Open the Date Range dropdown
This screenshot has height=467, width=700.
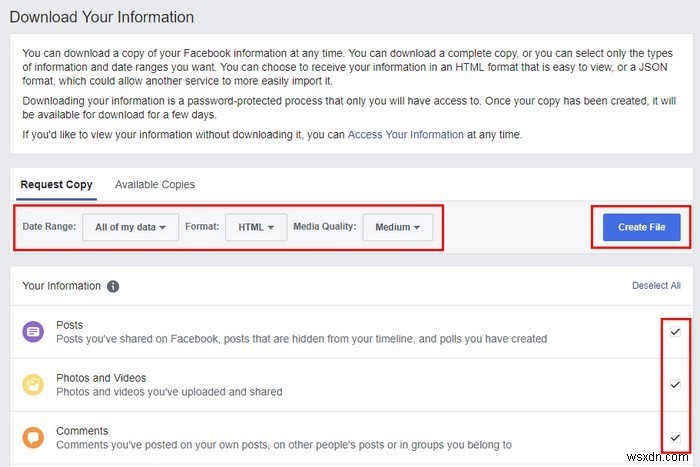tap(130, 227)
